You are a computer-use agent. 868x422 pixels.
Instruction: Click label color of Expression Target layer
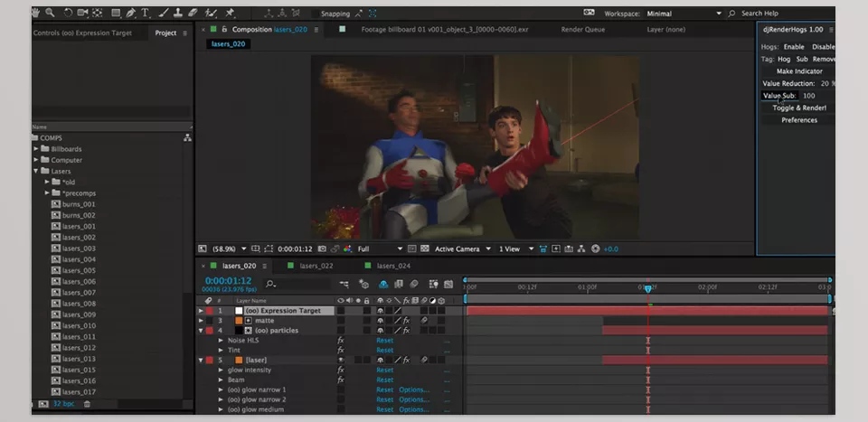[209, 311]
